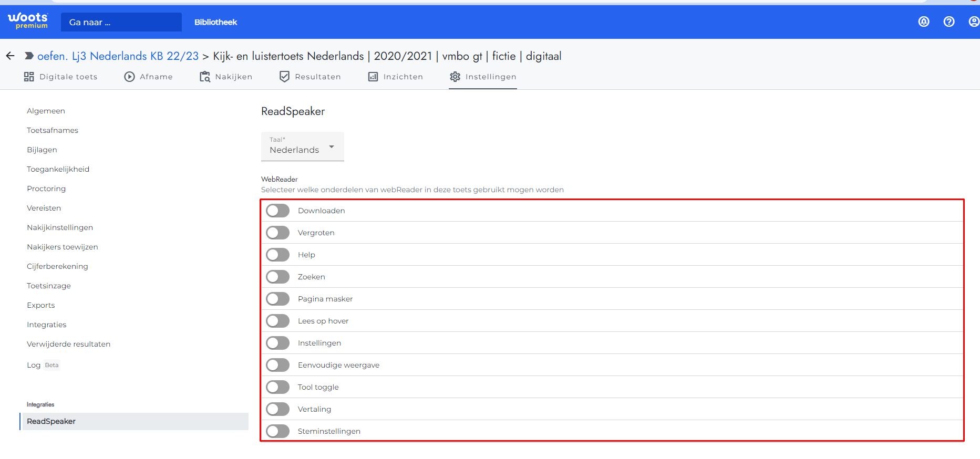Image resolution: width=980 pixels, height=459 pixels.
Task: Click the Instellingen gear icon
Action: coord(455,77)
